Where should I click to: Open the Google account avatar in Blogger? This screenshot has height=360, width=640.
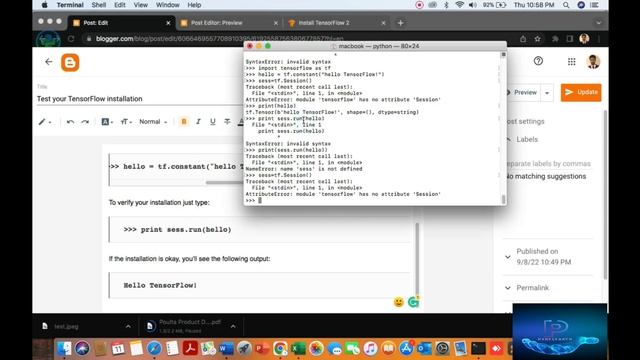point(593,61)
